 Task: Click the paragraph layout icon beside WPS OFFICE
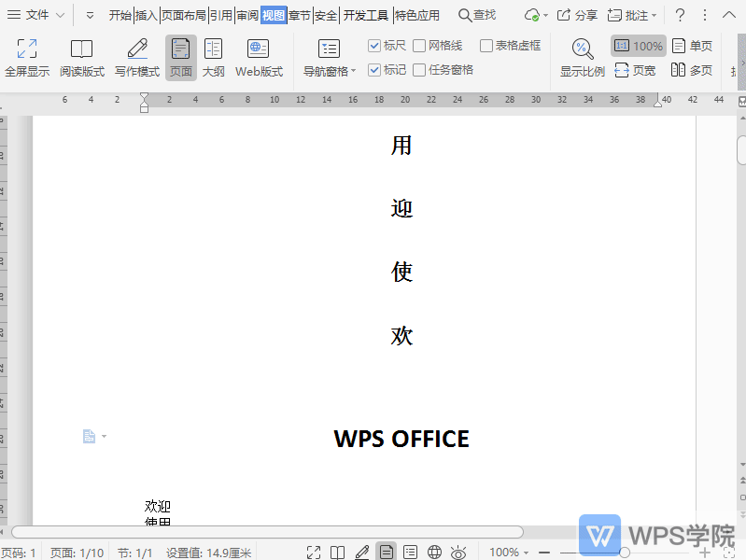pyautogui.click(x=89, y=436)
